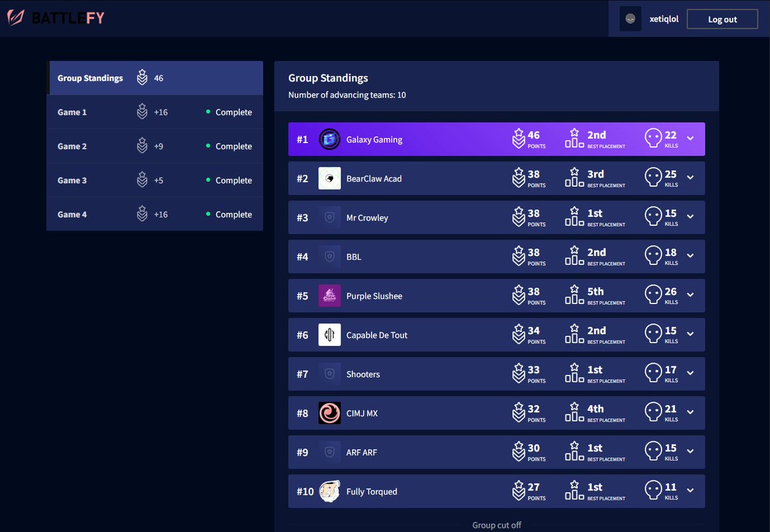Open the Game 1 tab
Viewport: 770px width, 532px height.
[x=155, y=112]
